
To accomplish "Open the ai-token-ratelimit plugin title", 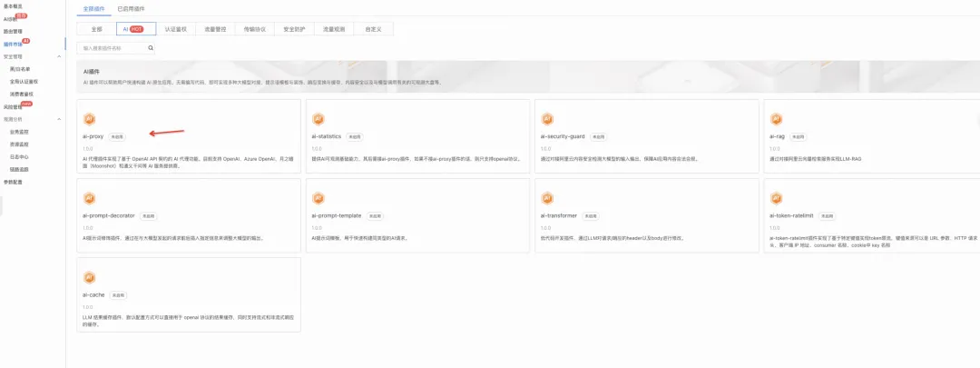I will coord(790,215).
